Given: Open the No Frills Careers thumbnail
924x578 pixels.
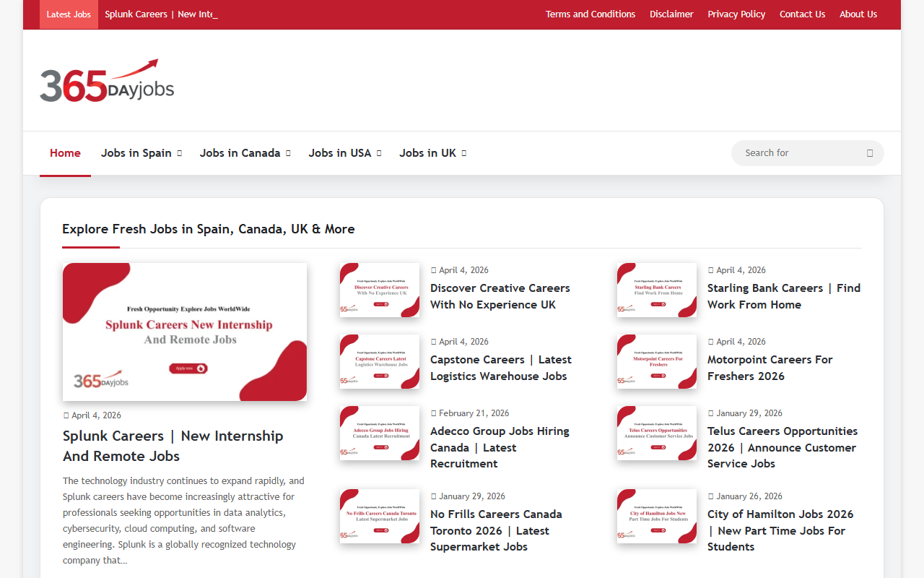Looking at the screenshot, I should (x=380, y=516).
